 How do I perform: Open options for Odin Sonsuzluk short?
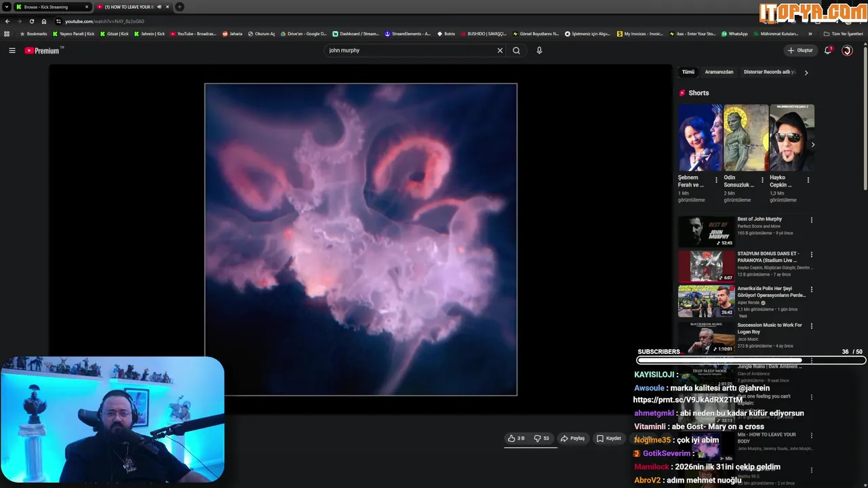[762, 180]
